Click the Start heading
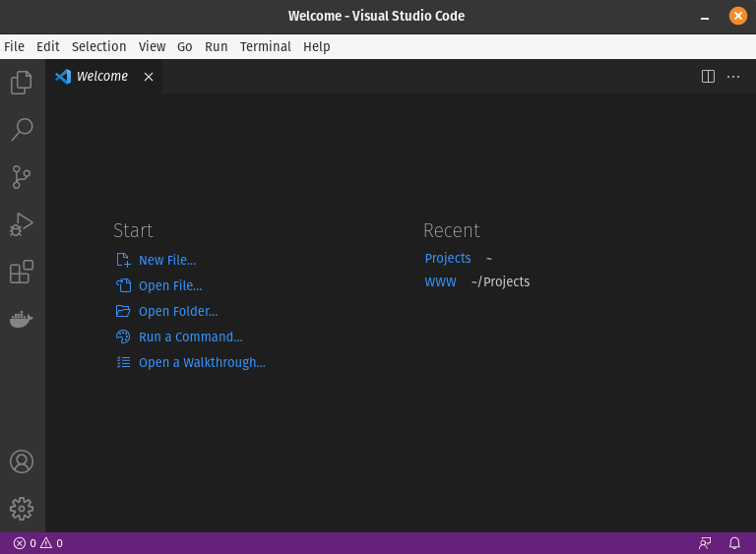The image size is (756, 554). tap(133, 230)
